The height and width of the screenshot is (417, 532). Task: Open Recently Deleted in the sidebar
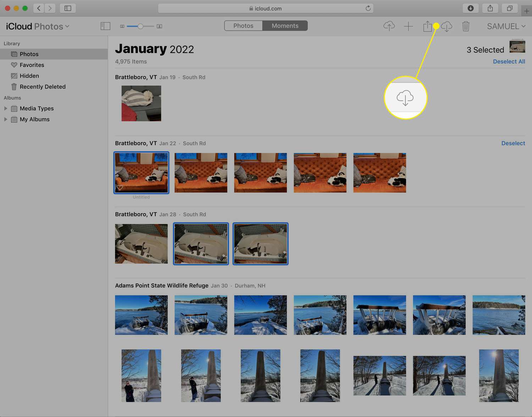43,87
